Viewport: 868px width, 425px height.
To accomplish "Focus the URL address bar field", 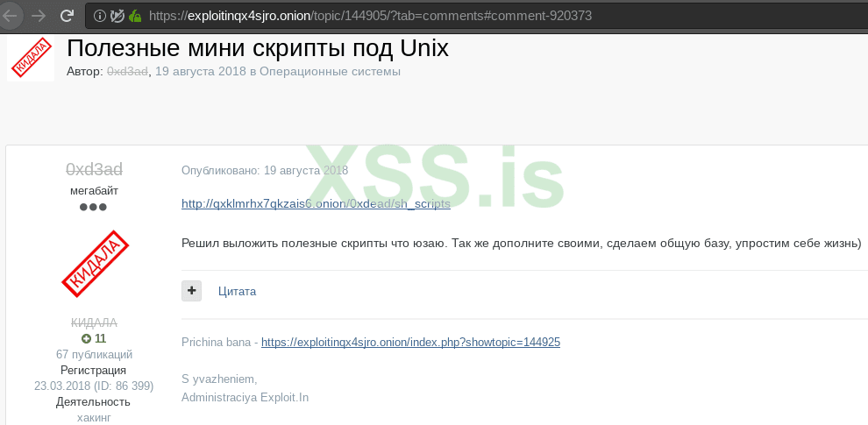I will pos(476,16).
